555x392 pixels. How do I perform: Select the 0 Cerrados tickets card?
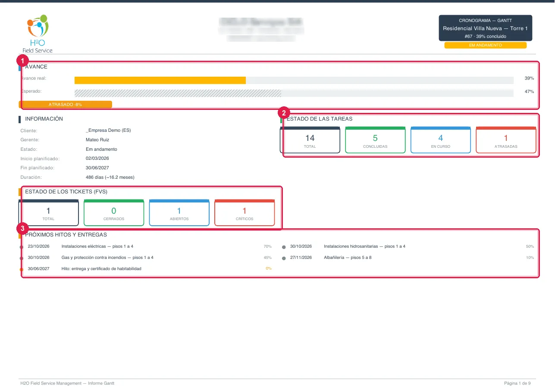pos(114,213)
